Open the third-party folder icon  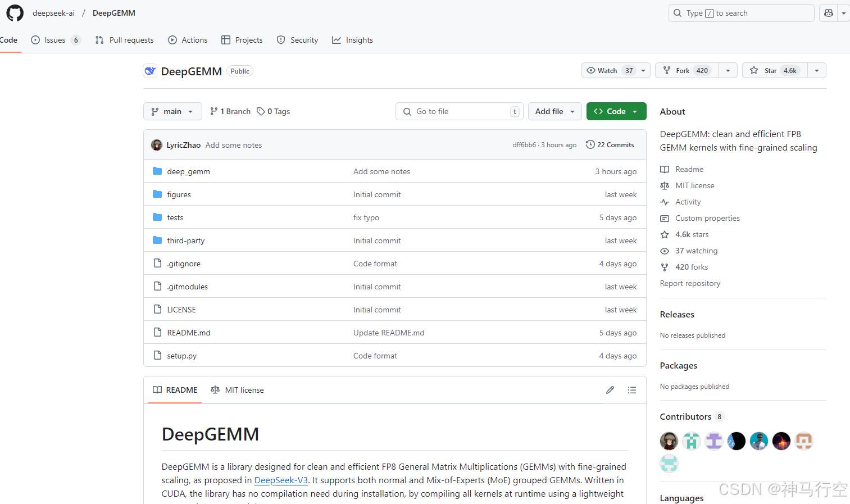[x=157, y=240]
